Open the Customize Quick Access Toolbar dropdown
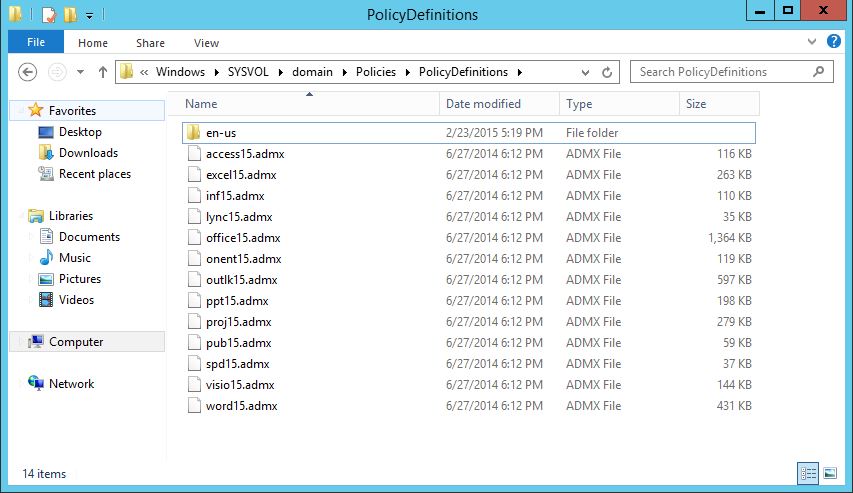Image resolution: width=853 pixels, height=493 pixels. 89,15
